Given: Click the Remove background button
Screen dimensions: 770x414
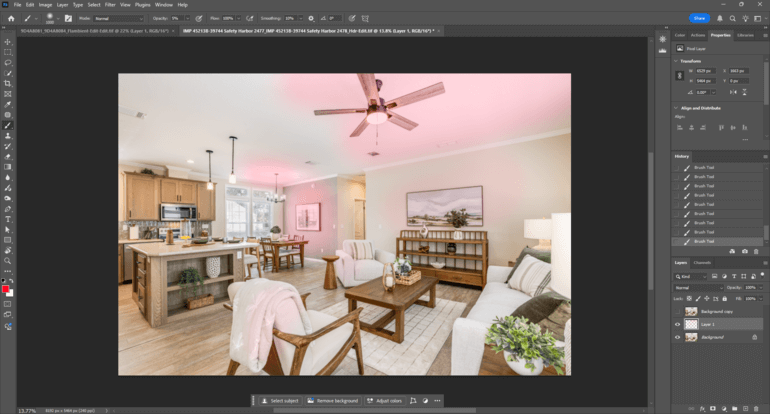Looking at the screenshot, I should (x=333, y=401).
